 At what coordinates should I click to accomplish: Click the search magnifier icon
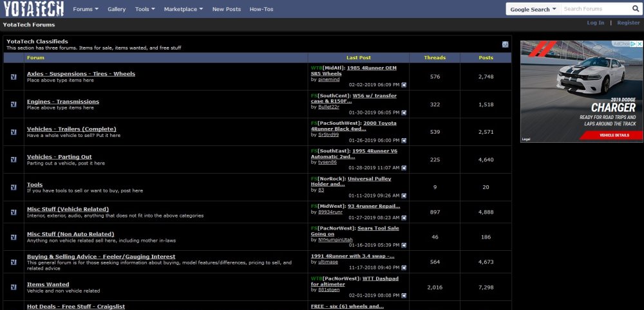pyautogui.click(x=635, y=9)
